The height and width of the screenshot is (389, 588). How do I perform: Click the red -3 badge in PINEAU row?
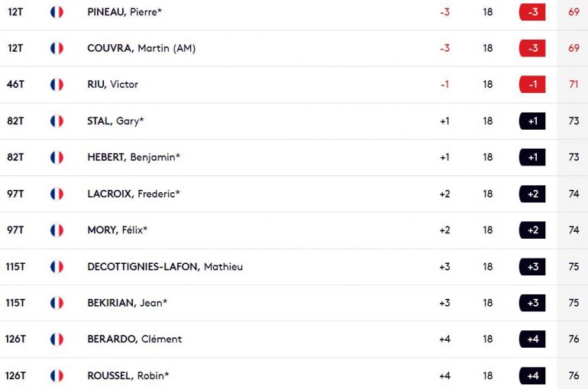tap(532, 12)
